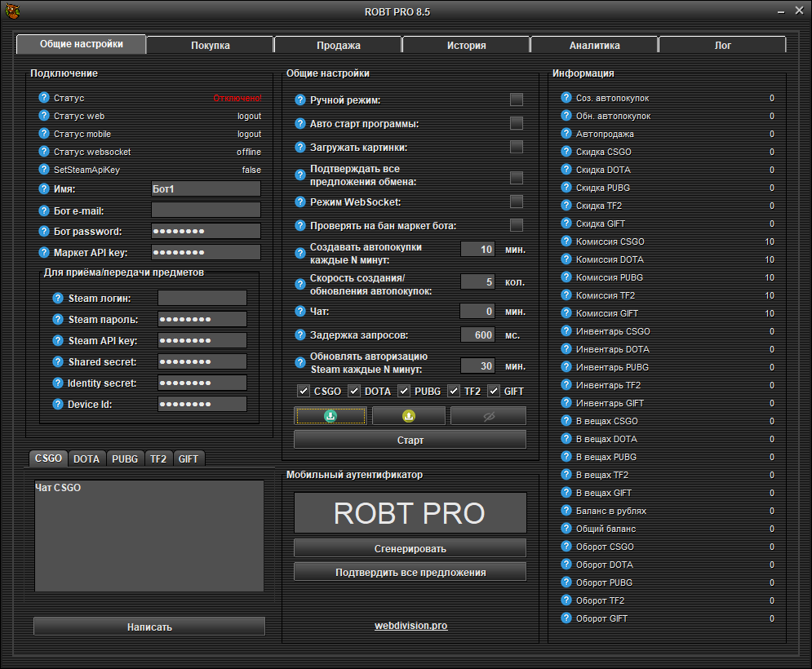Click the crossed-out eye icon button
This screenshot has width=812, height=669.
[488, 416]
